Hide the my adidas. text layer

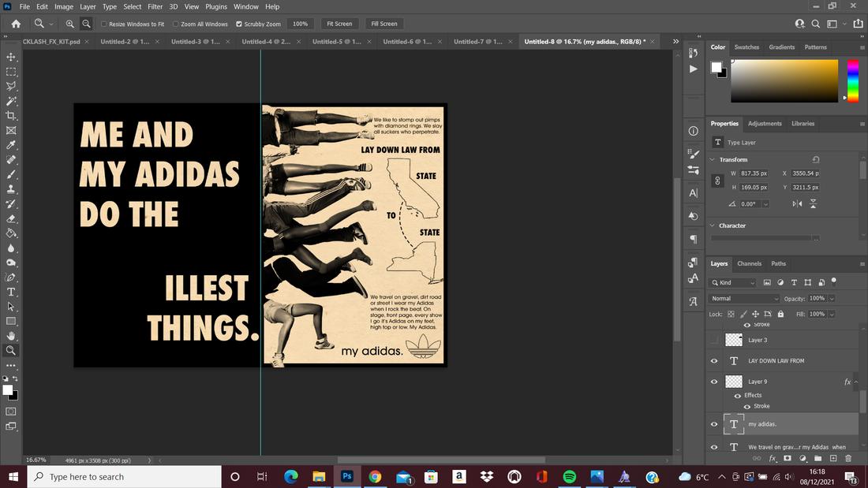point(714,424)
